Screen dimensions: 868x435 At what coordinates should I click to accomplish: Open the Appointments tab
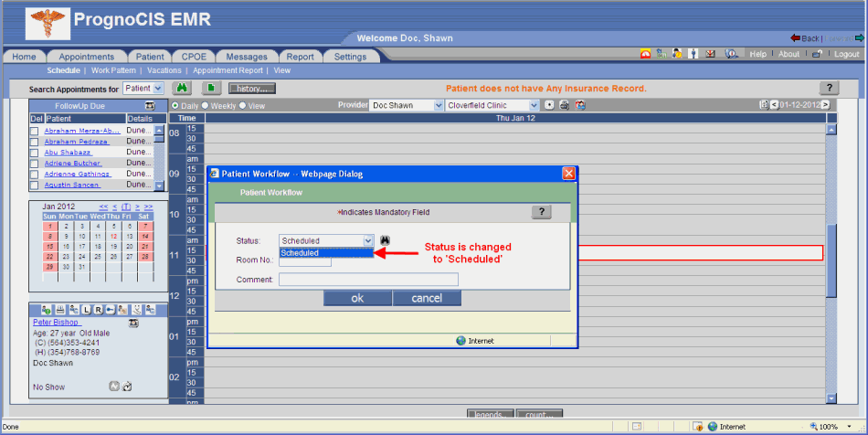pyautogui.click(x=87, y=57)
